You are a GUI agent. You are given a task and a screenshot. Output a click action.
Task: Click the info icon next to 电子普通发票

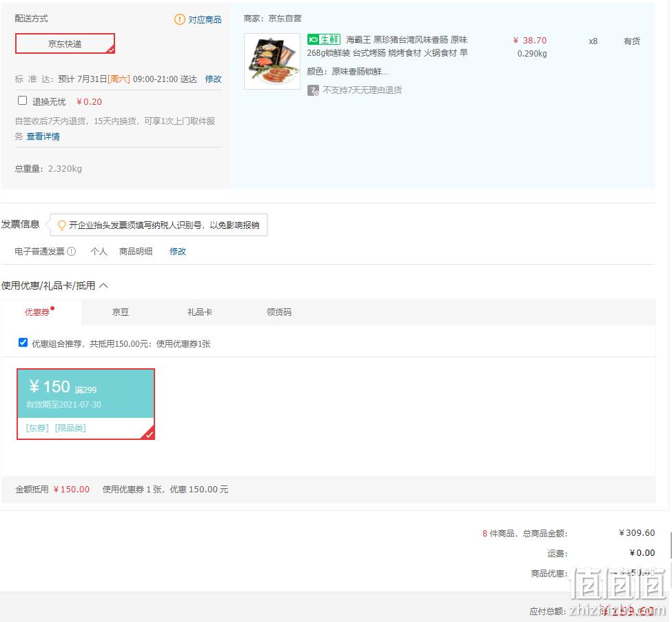(72, 251)
